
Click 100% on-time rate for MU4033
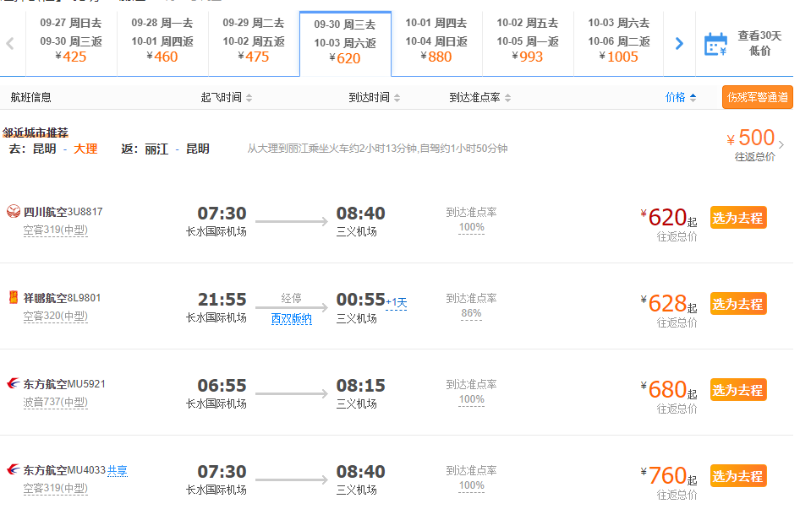[471, 486]
